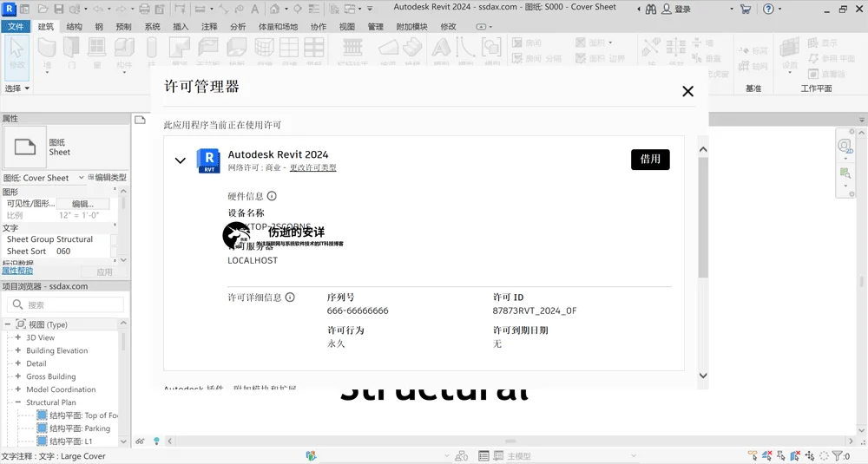Viewport: 868px width, 464px height.
Task: Open the 选择 dropdown under Modify
Action: [x=17, y=88]
